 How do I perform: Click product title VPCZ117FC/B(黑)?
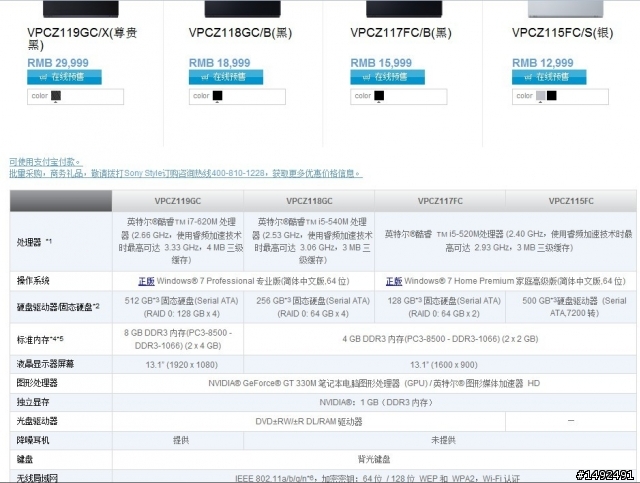401,33
